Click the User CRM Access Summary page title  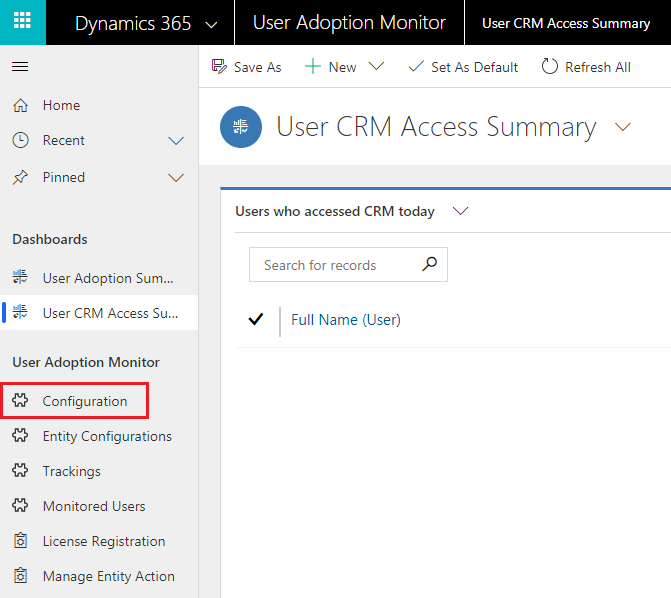pyautogui.click(x=436, y=127)
